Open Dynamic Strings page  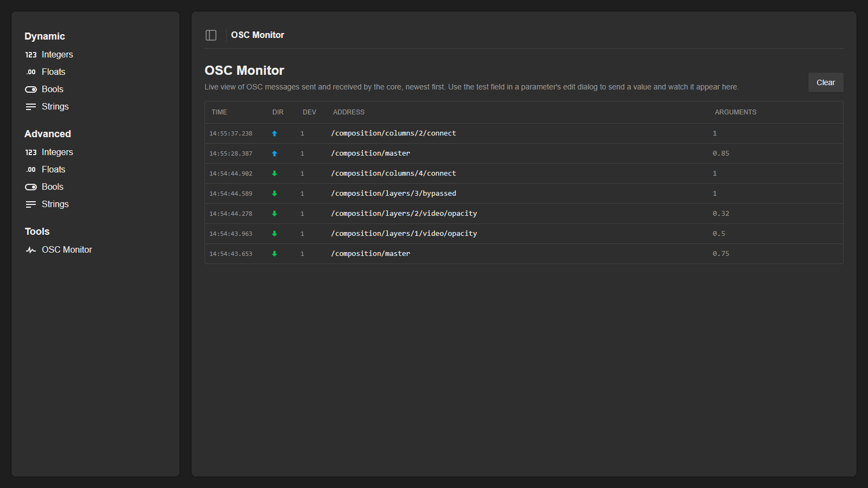click(x=55, y=107)
